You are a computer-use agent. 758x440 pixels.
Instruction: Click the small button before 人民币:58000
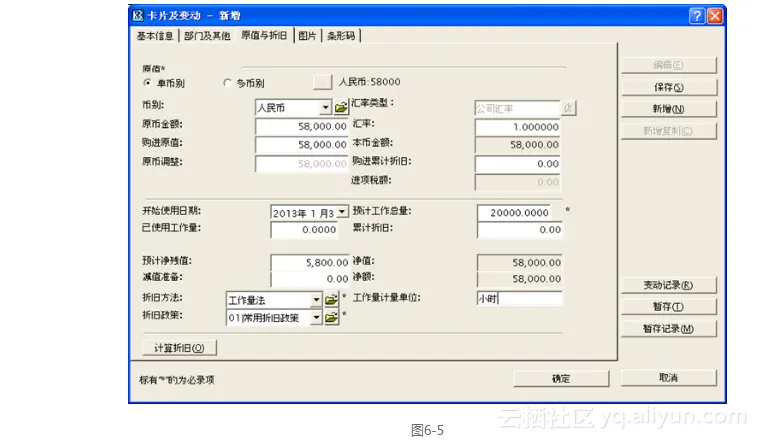pyautogui.click(x=322, y=82)
